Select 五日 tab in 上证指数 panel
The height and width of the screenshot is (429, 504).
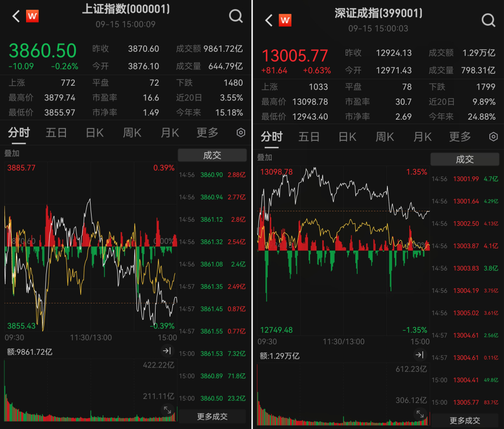tap(56, 133)
